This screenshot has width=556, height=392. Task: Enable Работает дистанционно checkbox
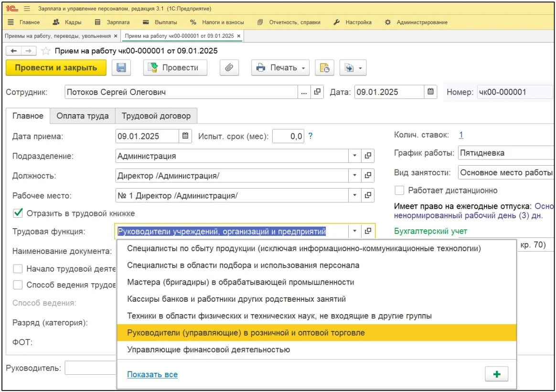[399, 191]
